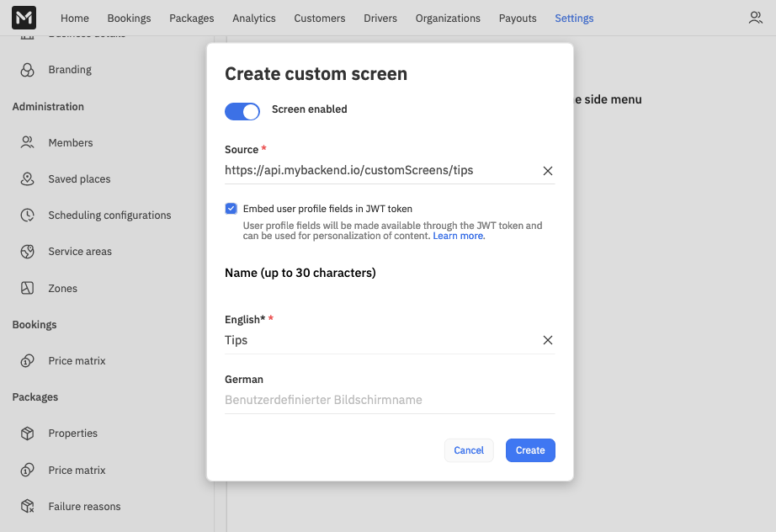Image resolution: width=776 pixels, height=532 pixels.
Task: Uncheck Embed user profile fields checkbox
Action: [x=231, y=209]
